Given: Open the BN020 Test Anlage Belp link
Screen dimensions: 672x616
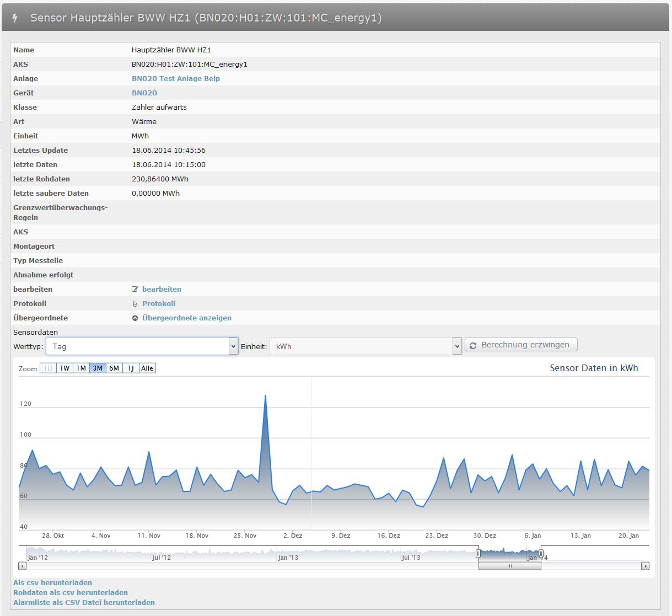Looking at the screenshot, I should point(176,78).
